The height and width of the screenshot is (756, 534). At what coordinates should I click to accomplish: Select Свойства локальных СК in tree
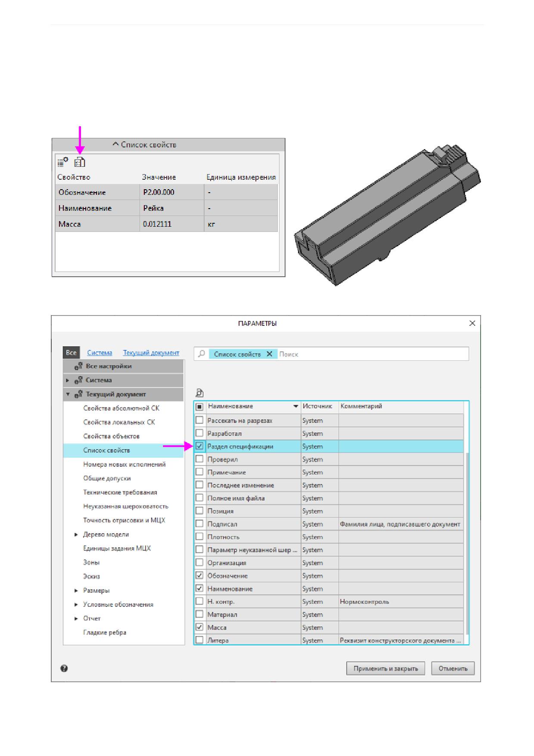[119, 422]
